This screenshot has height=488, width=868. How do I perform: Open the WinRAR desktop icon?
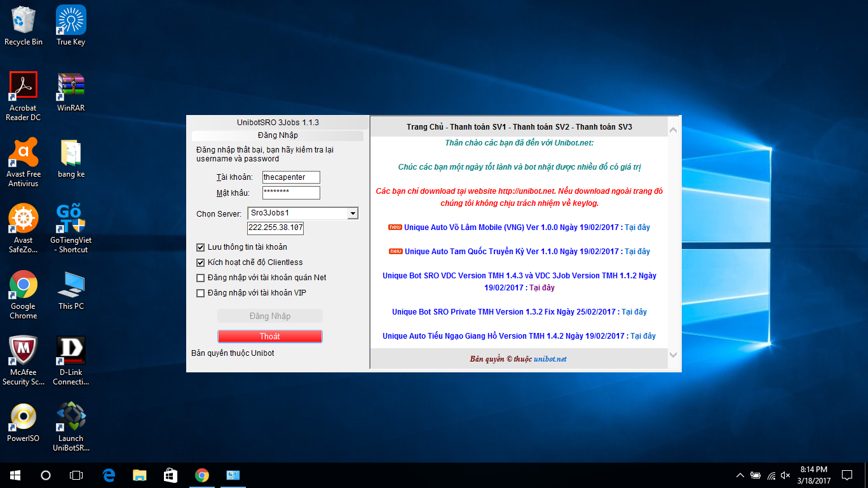71,87
